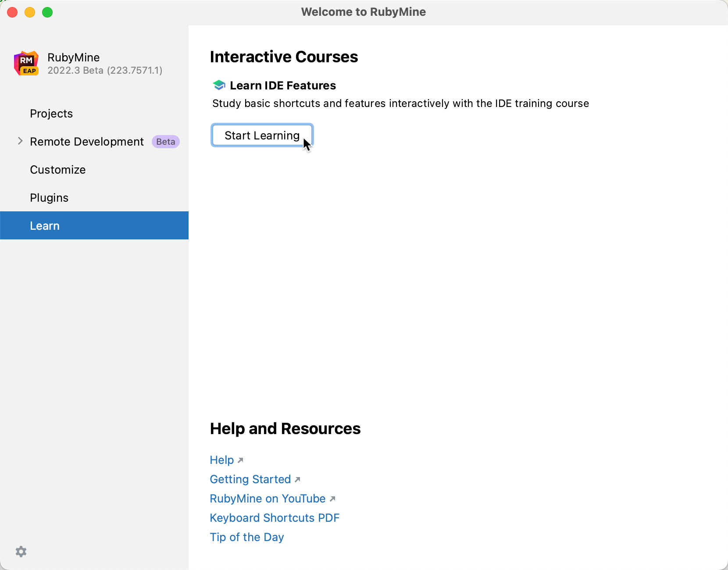
Task: Click the external link arrow beside Getting Started
Action: (297, 480)
